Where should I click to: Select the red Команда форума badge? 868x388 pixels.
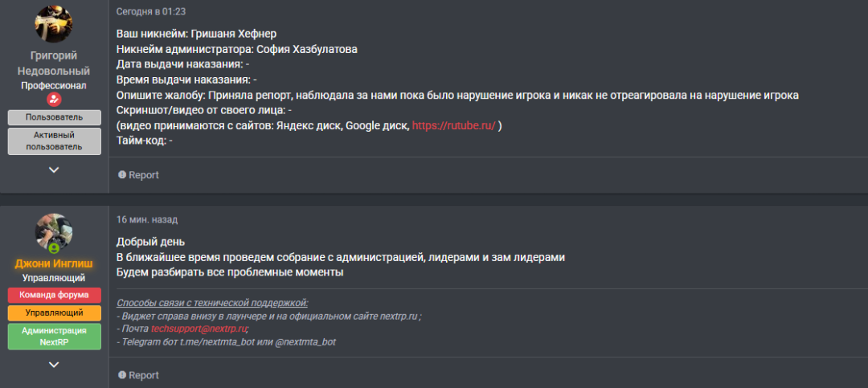pos(54,295)
